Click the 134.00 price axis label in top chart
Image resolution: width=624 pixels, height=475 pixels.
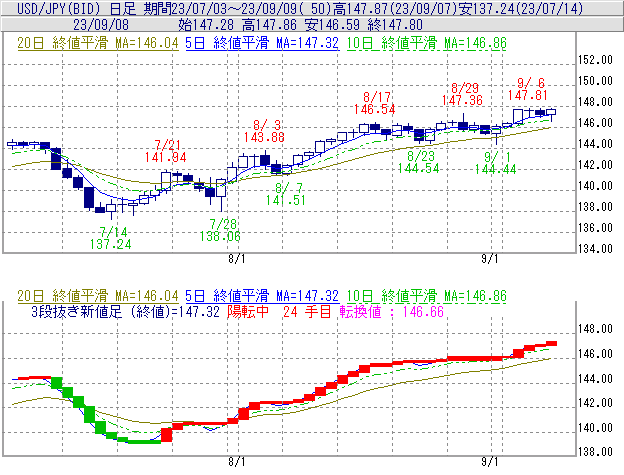pos(595,249)
